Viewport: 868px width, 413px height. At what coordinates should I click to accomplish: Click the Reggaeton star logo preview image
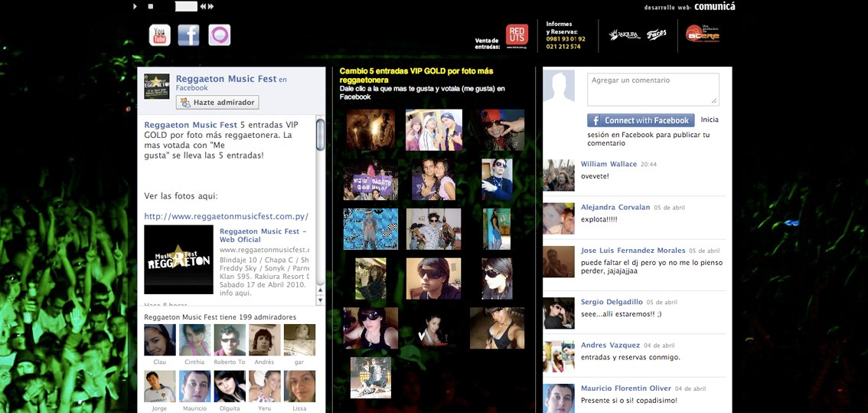pos(178,260)
